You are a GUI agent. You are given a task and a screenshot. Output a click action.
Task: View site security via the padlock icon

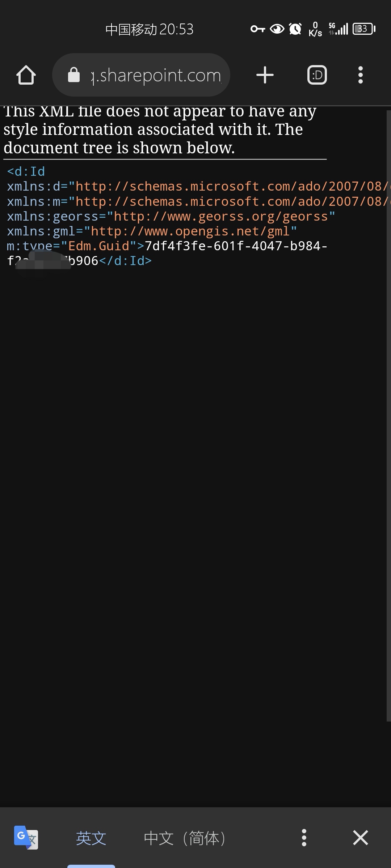(73, 75)
